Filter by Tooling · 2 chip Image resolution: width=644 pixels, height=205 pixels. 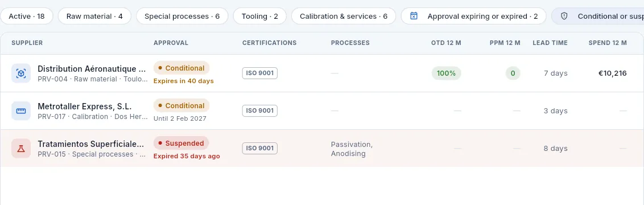tap(259, 17)
